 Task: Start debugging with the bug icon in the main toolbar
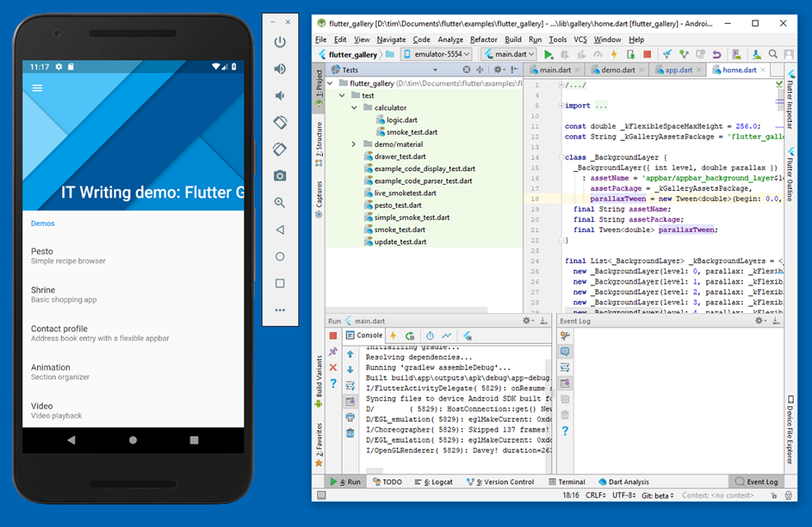(x=565, y=55)
